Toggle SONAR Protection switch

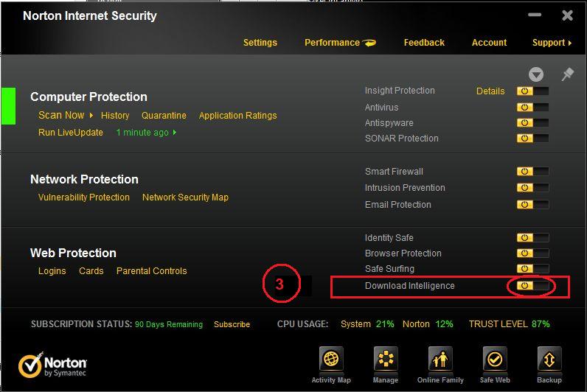[x=532, y=138]
